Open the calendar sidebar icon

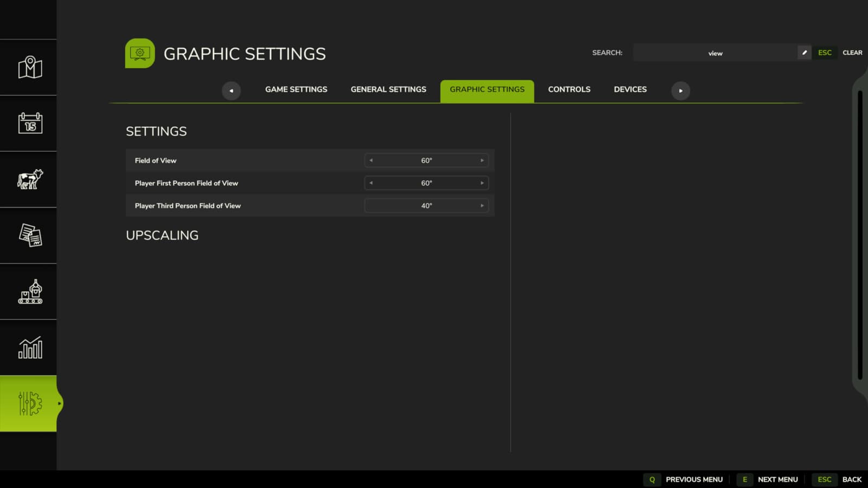pyautogui.click(x=30, y=123)
